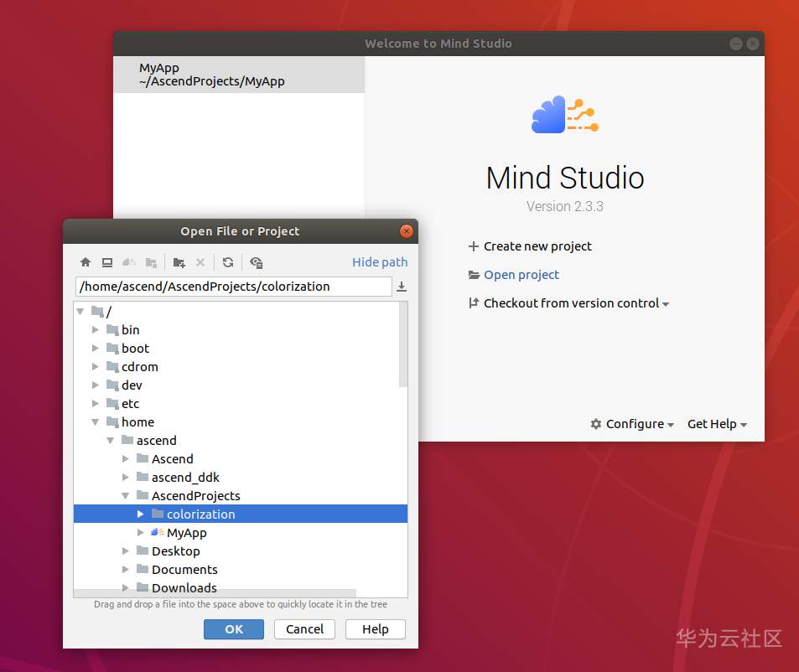Image resolution: width=799 pixels, height=672 pixels.
Task: Click the vertical scrollbar in file tree
Action: [403, 344]
